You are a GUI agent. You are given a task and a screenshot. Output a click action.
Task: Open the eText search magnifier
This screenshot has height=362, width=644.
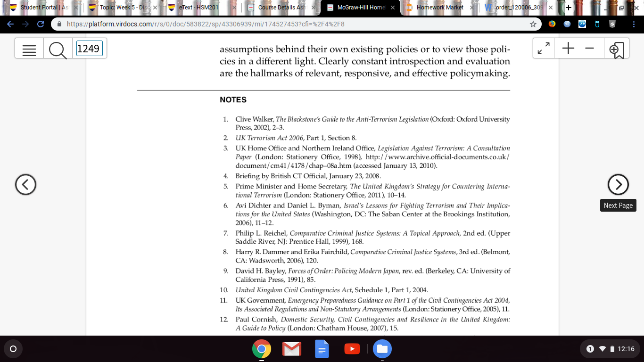(58, 49)
